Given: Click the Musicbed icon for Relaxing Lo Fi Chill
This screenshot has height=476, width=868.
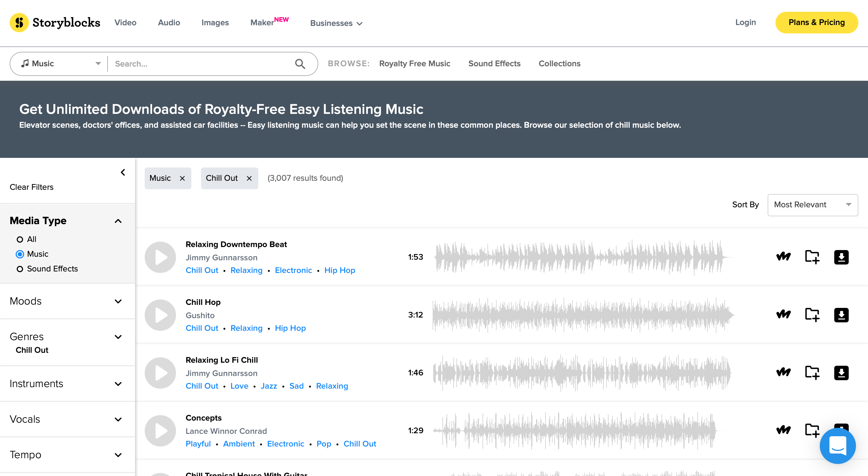Looking at the screenshot, I should [x=784, y=372].
